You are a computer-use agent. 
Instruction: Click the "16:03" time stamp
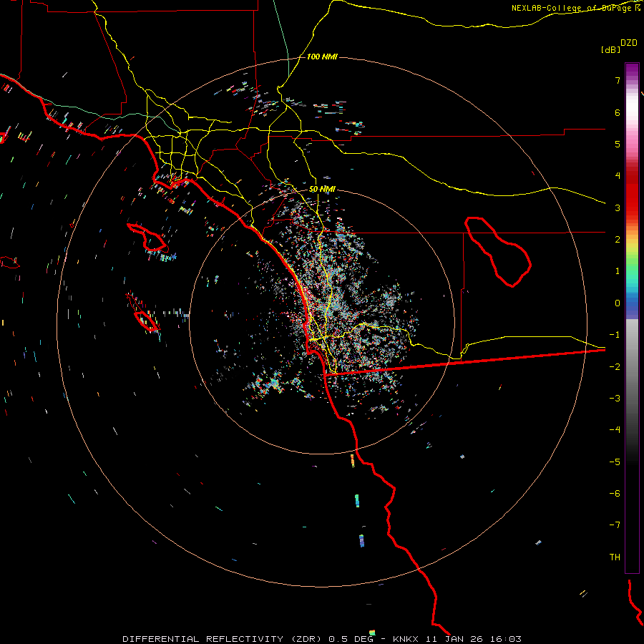coord(506,639)
